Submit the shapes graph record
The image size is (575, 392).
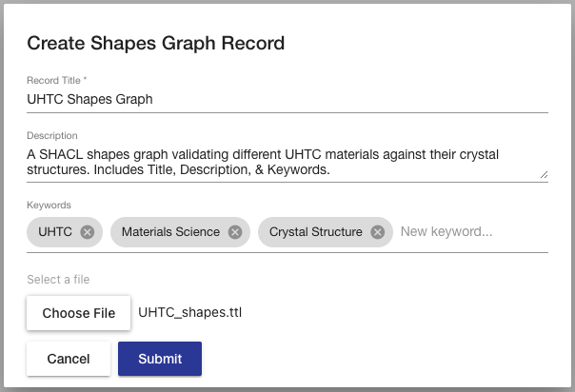160,359
